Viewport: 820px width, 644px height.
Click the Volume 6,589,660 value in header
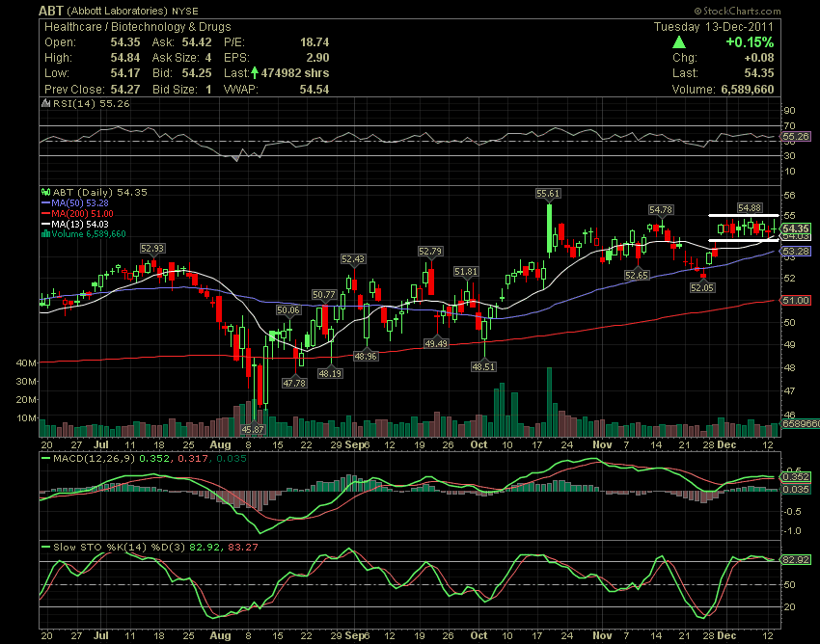(x=748, y=89)
